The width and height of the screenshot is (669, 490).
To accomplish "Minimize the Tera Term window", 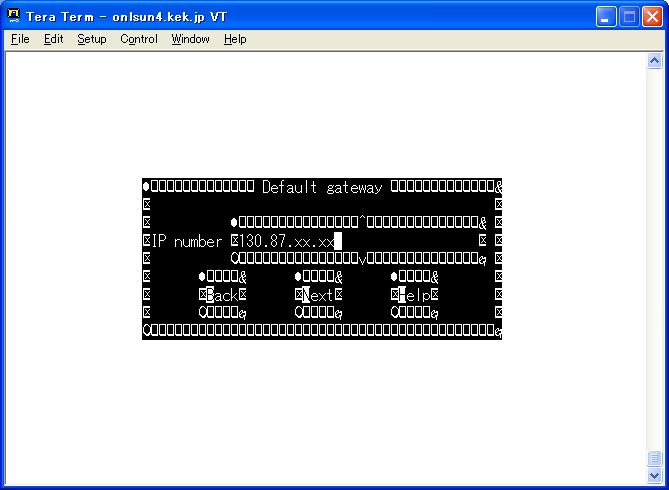I will pyautogui.click(x=605, y=17).
